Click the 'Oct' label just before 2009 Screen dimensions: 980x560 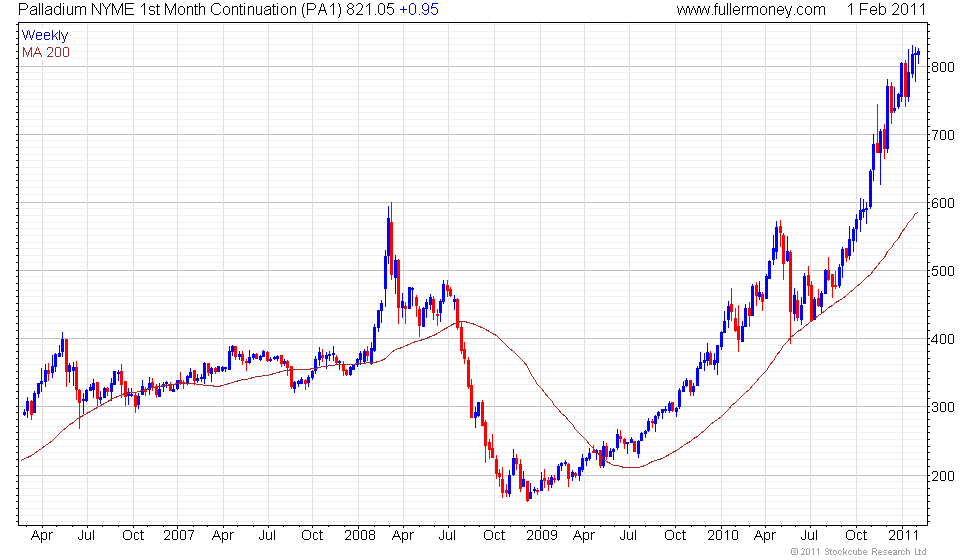coord(494,536)
